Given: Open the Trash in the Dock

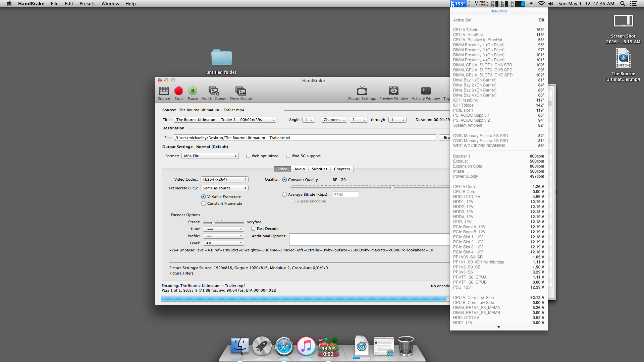Looking at the screenshot, I should pyautogui.click(x=406, y=346).
